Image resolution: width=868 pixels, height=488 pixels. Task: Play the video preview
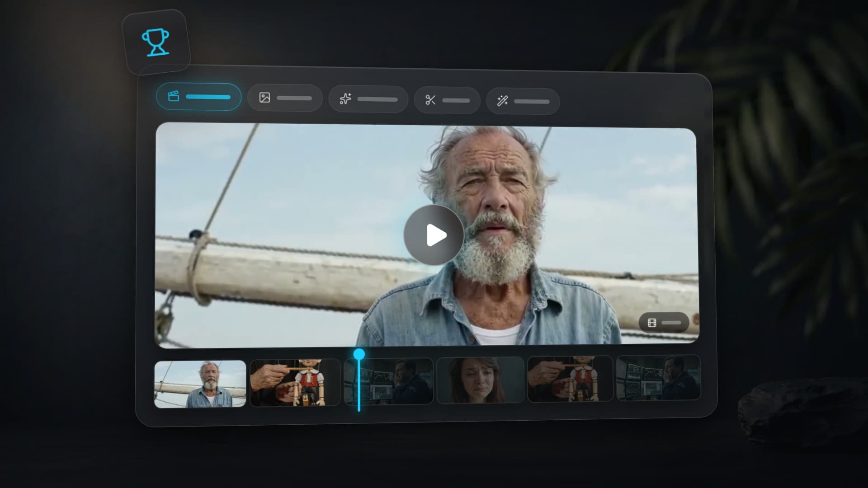(x=434, y=235)
